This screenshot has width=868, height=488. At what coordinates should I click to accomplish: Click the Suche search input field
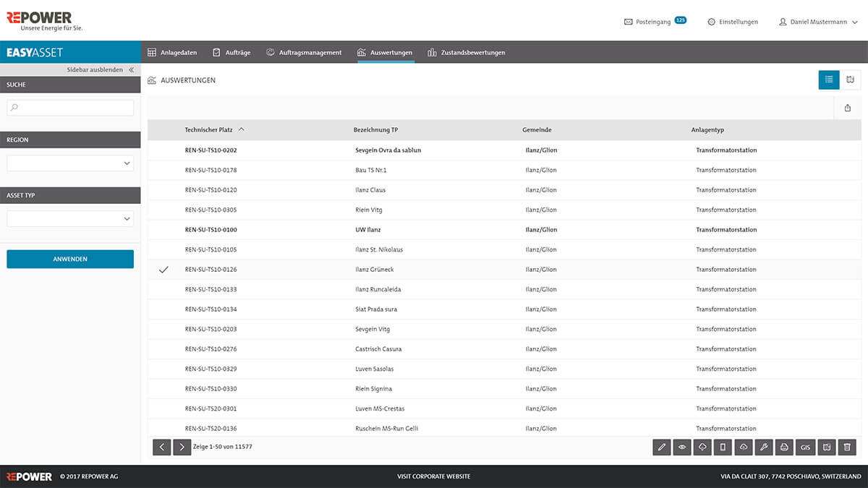69,107
